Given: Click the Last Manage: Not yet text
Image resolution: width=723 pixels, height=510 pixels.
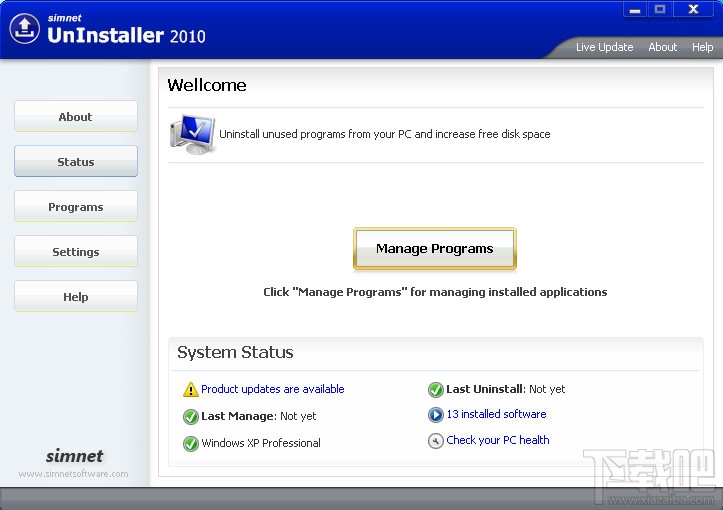Looking at the screenshot, I should 259,416.
